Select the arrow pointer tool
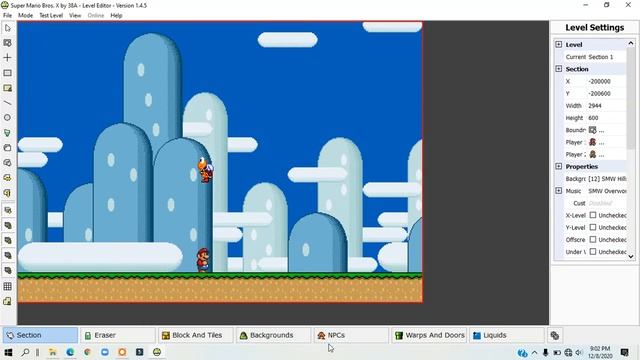The image size is (640, 360). click(7, 28)
